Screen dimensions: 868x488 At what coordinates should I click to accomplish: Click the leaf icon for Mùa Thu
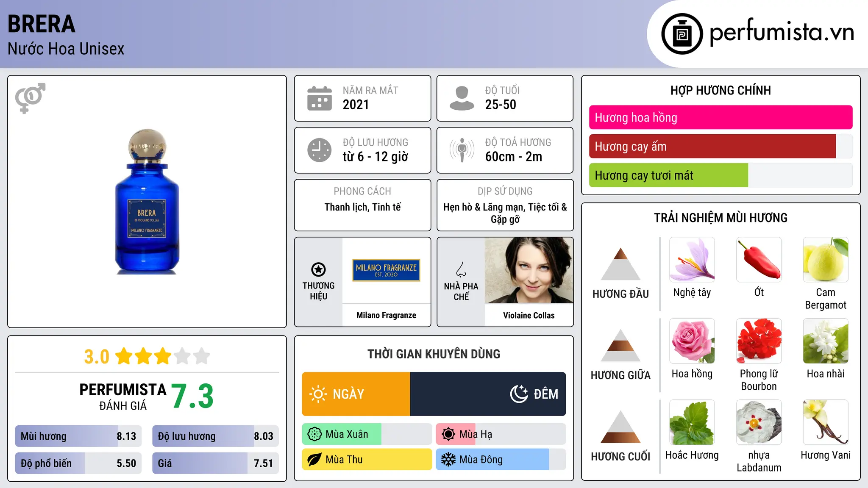314,460
